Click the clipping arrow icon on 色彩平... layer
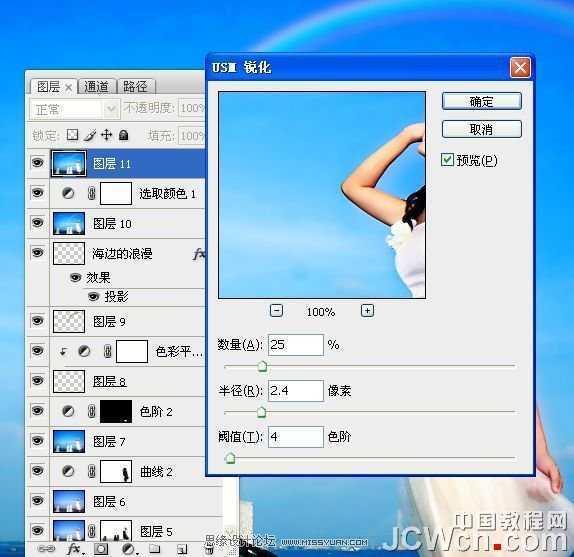Screen dimensions: 574x557 click(63, 352)
